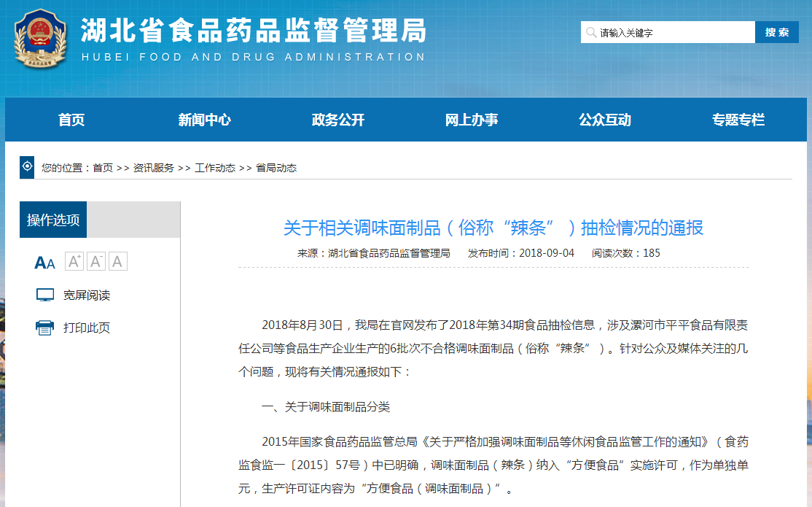Open the 政务公开 menu item
Image resolution: width=812 pixels, height=507 pixels.
coord(338,120)
